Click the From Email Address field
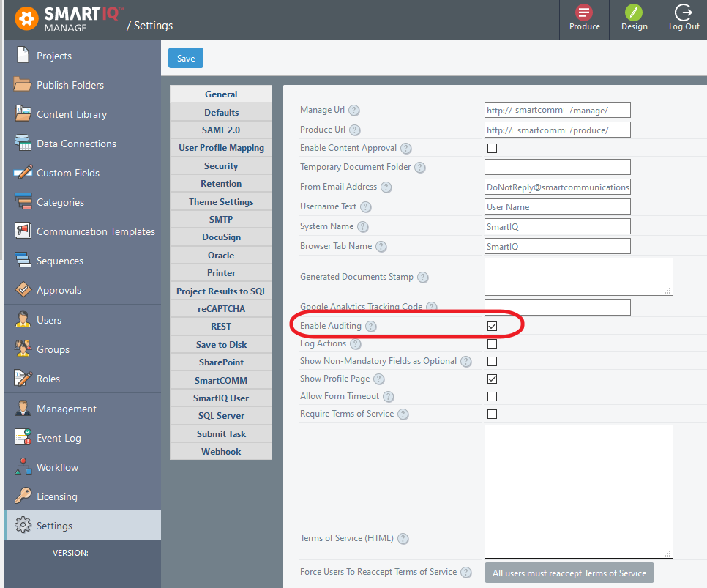Image resolution: width=707 pixels, height=588 pixels. click(x=557, y=187)
